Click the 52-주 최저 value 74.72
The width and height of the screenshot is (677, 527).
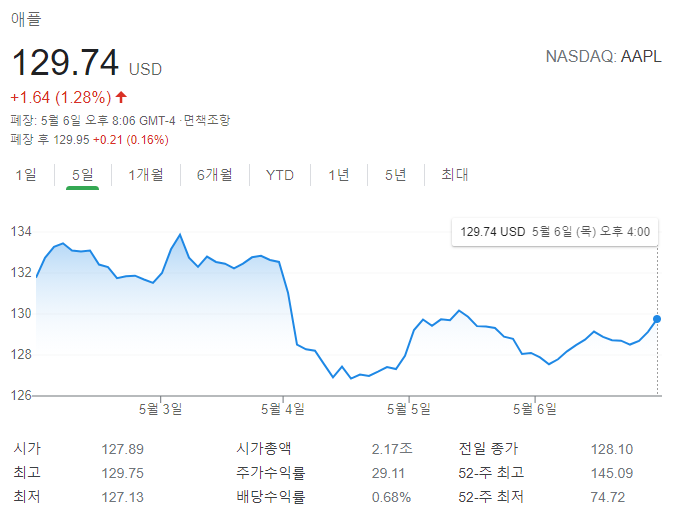(608, 497)
